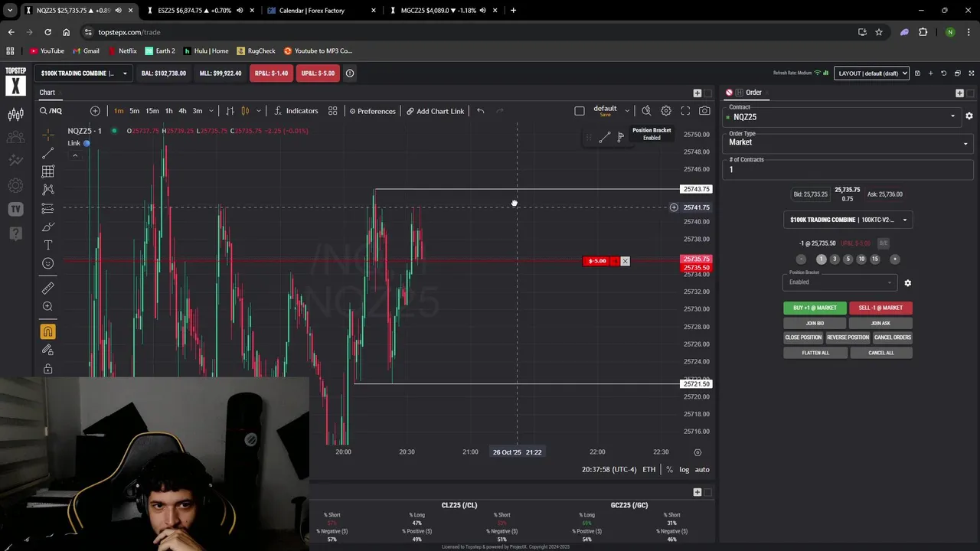Select the 1h timeframe
The width and height of the screenshot is (980, 551).
point(168,111)
